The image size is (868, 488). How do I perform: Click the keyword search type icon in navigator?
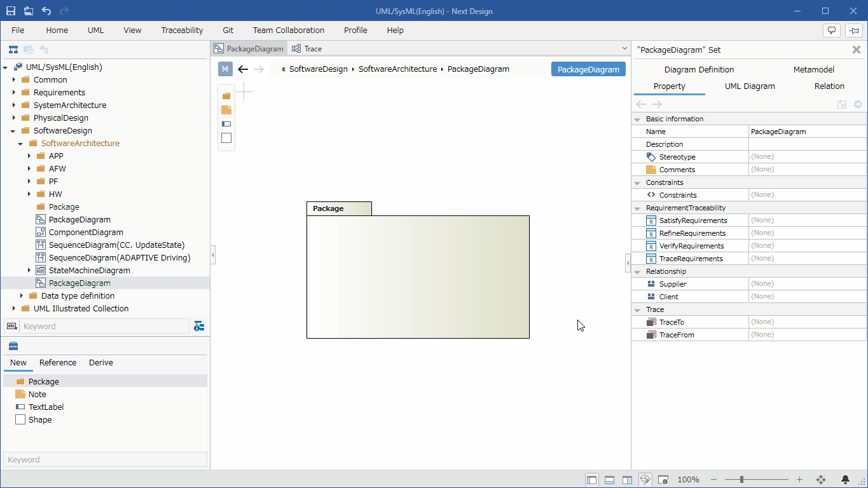(x=11, y=326)
